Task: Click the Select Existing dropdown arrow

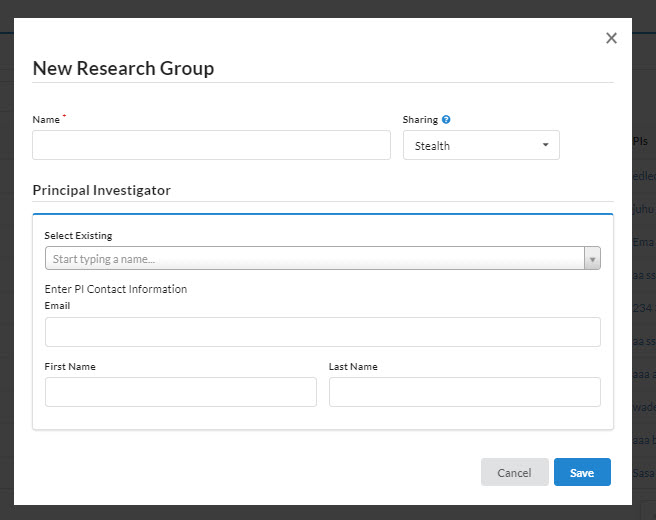Action: 592,259
